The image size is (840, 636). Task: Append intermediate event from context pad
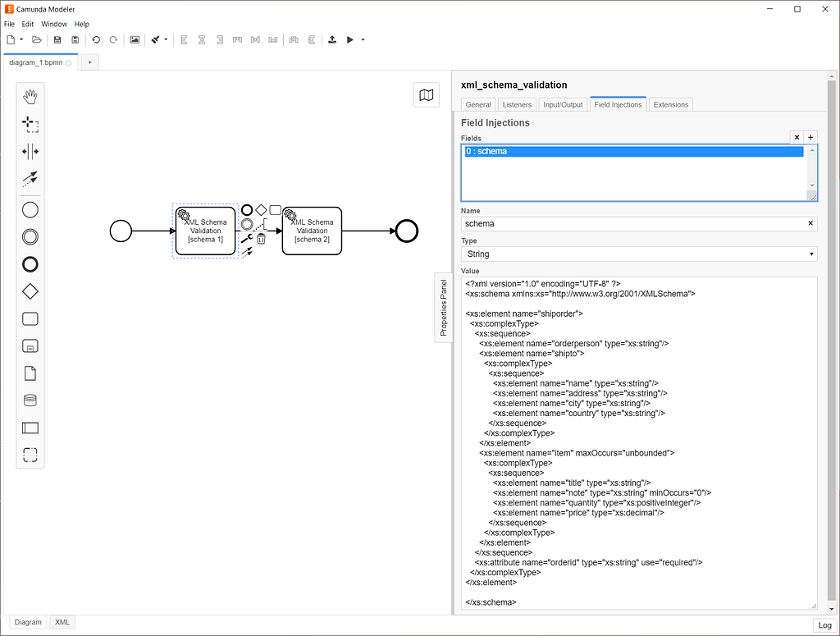tap(247, 224)
